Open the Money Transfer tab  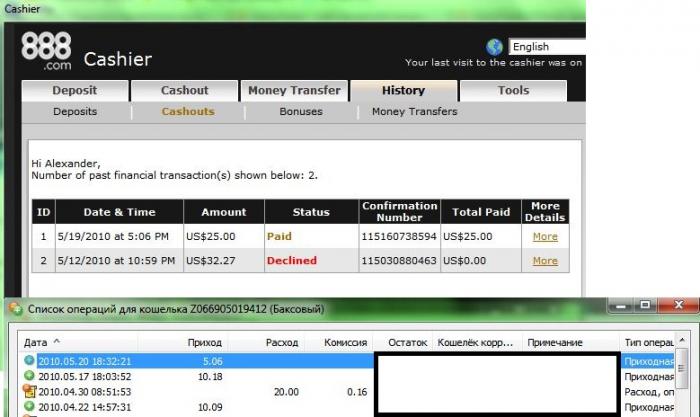[x=294, y=91]
